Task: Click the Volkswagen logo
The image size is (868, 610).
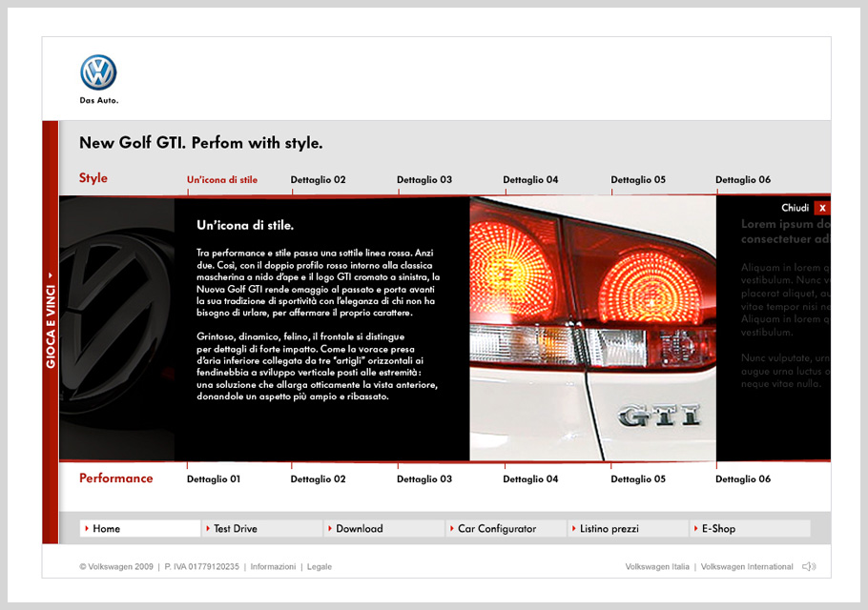Action: click(98, 72)
